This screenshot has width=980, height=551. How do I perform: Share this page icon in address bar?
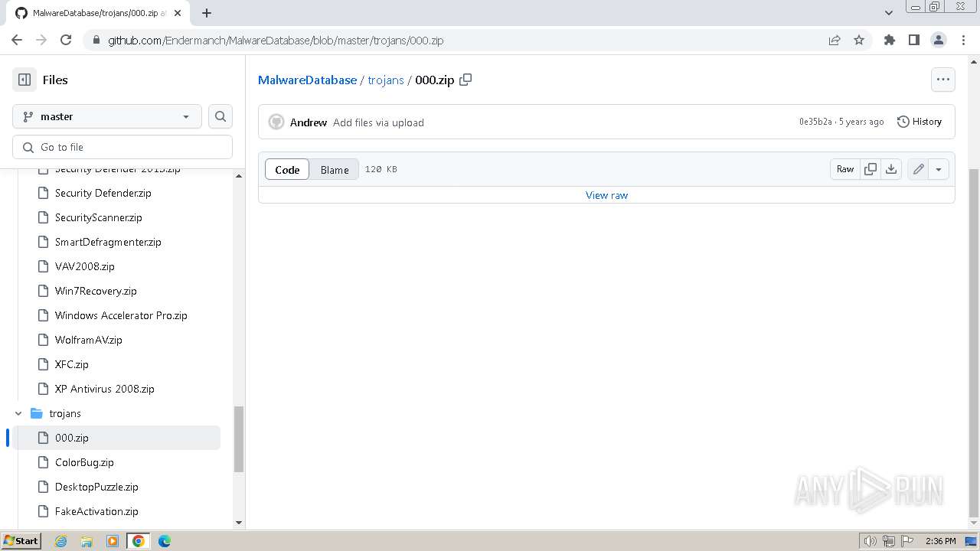(835, 40)
